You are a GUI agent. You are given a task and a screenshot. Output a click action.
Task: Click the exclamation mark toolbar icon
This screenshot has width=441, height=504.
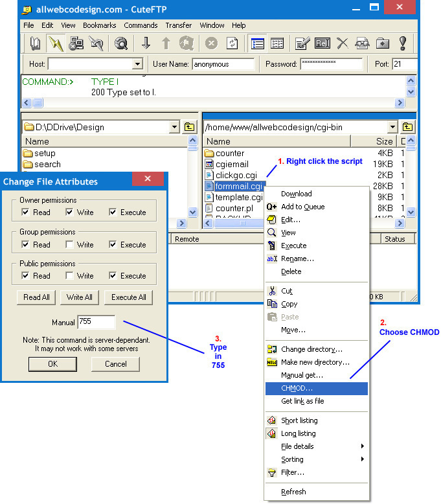point(403,43)
